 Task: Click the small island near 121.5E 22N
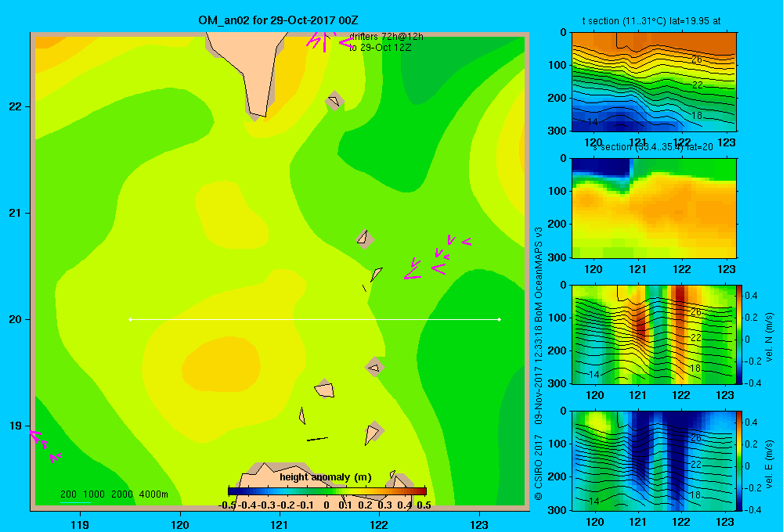coord(334,101)
